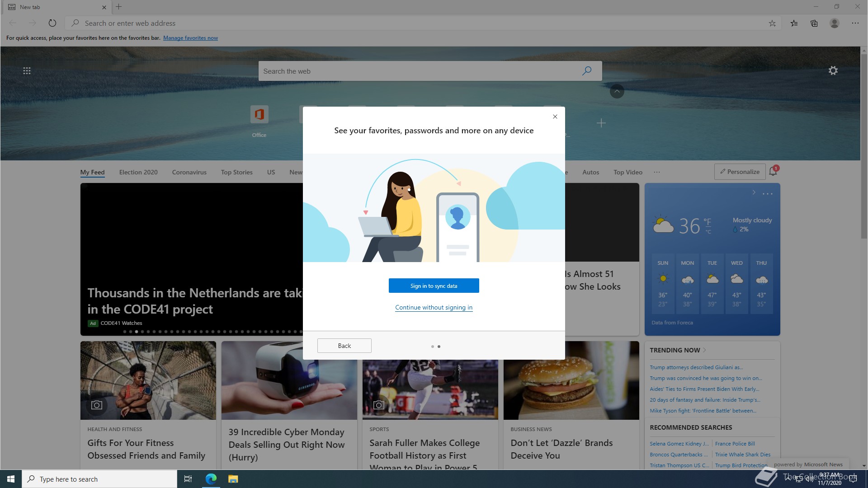Collapse the quick links chevron

pos(617,91)
